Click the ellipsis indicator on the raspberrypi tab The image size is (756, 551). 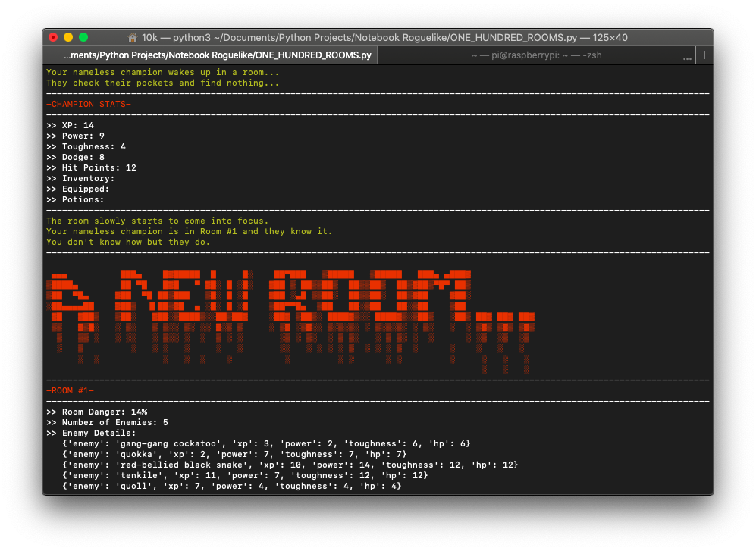(x=687, y=56)
